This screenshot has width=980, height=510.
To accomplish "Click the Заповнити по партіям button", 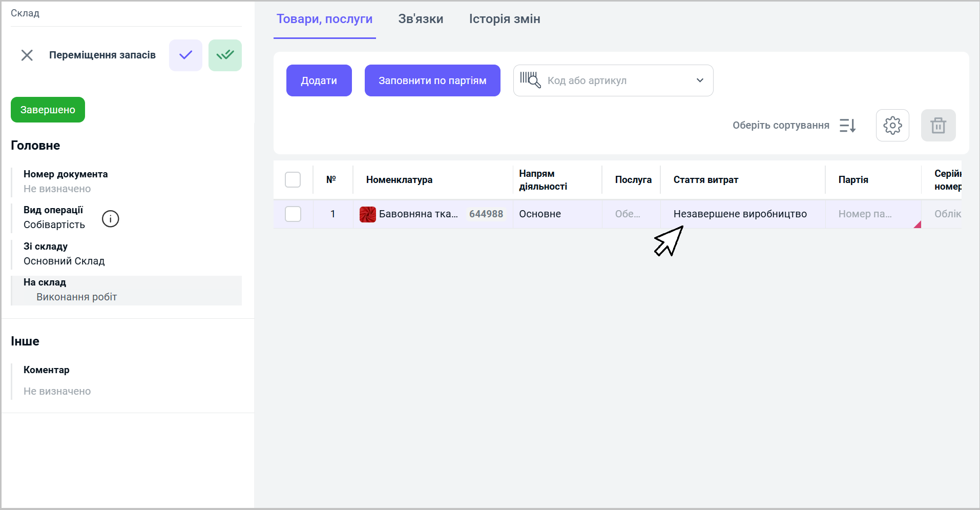I will tap(432, 80).
